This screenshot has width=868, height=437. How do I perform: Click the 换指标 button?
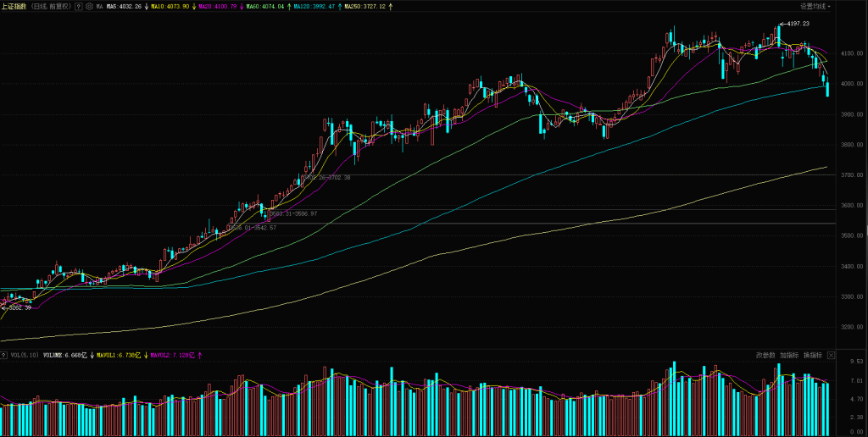coord(812,356)
